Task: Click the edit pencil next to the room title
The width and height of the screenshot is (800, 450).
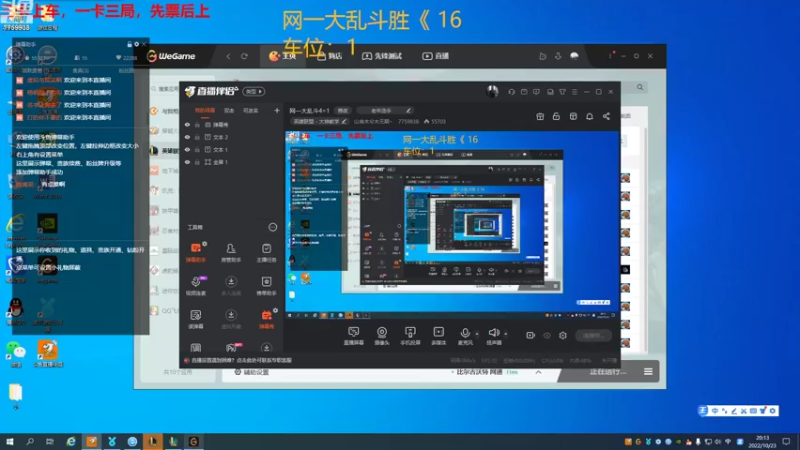Action: 408,110
